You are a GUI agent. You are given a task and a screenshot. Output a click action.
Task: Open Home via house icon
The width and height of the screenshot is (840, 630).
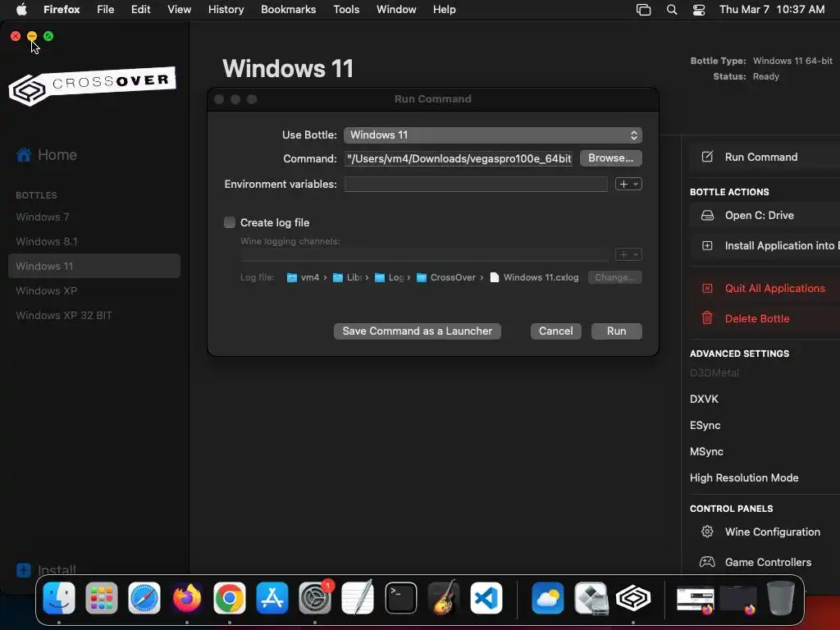coord(24,155)
